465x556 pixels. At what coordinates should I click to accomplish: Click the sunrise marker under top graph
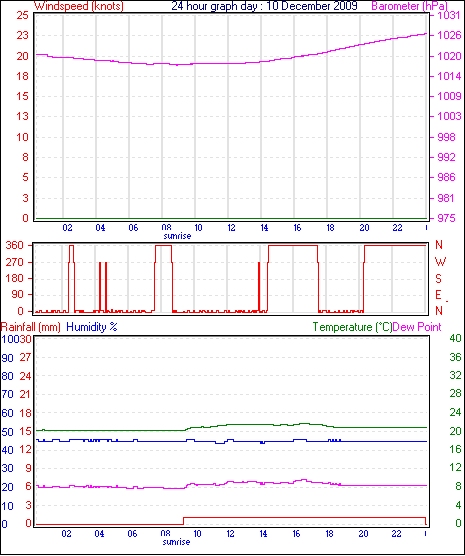(177, 236)
